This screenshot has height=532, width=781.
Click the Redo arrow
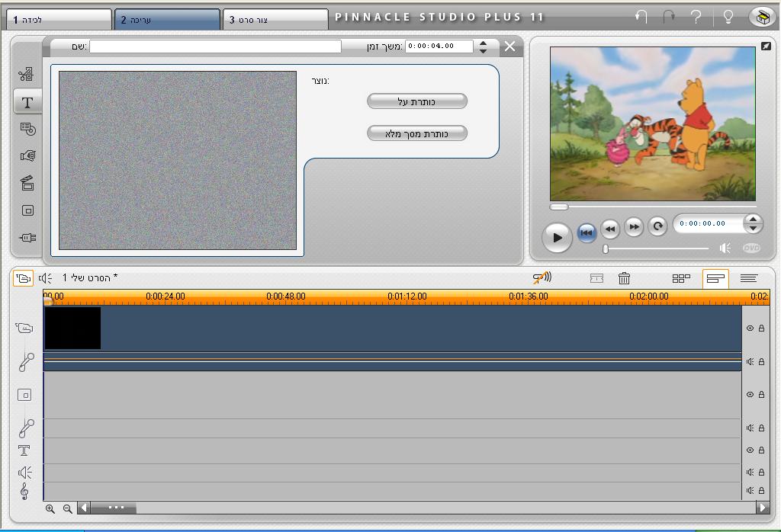click(669, 17)
